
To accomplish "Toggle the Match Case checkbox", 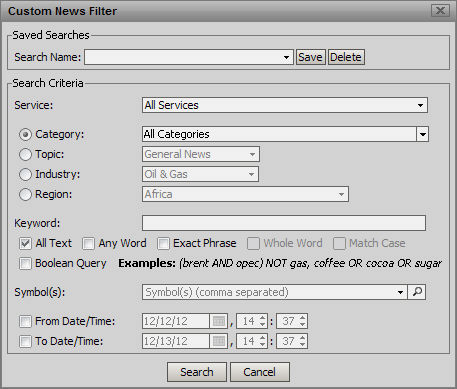I will click(x=339, y=243).
